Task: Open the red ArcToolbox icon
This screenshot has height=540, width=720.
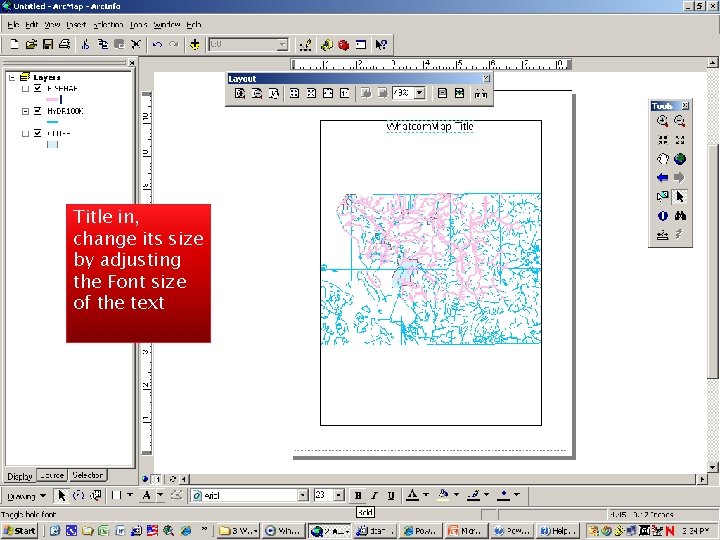Action: pos(343,45)
